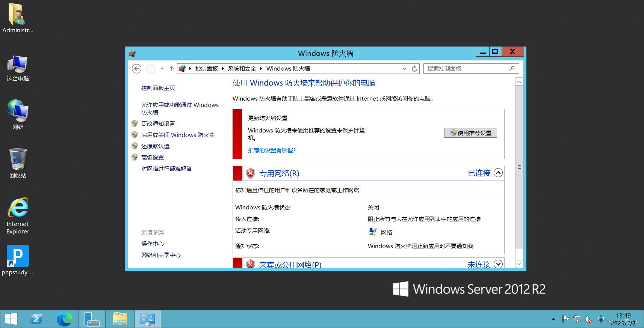
Task: Click the Control Panel address bar icon
Action: tap(182, 68)
